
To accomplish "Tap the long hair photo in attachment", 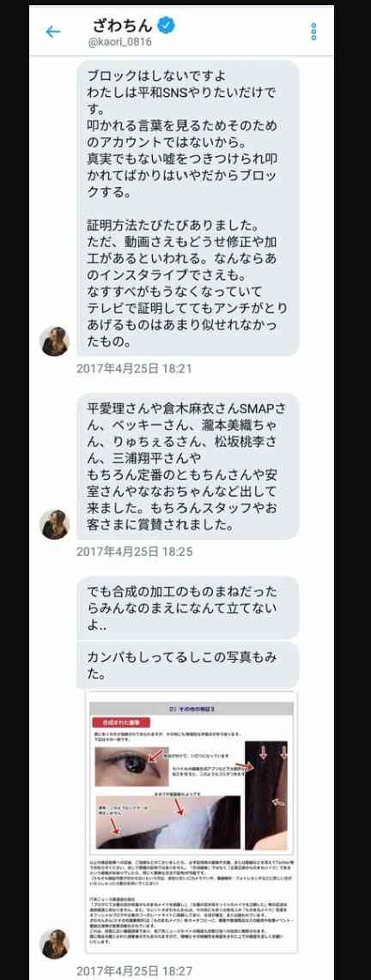I will (266, 795).
